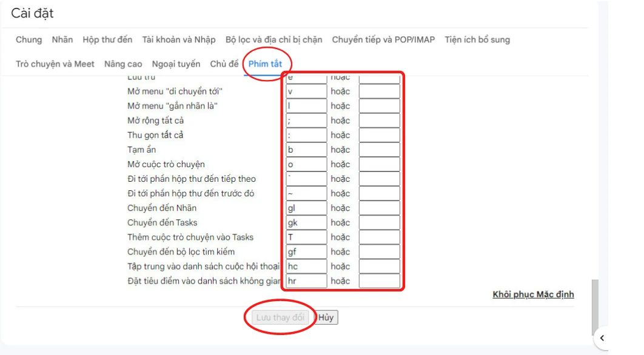This screenshot has width=644, height=355.
Task: Open Chuyển tiếp và POP/IMAP tab
Action: (x=384, y=40)
